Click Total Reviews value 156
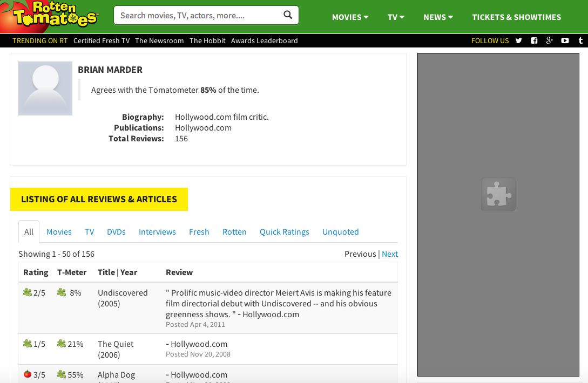The width and height of the screenshot is (588, 383). click(181, 139)
